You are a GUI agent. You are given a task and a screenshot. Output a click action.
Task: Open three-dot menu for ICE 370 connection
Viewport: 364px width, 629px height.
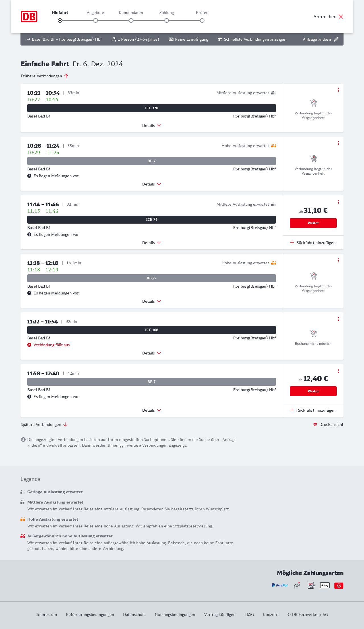click(x=338, y=90)
